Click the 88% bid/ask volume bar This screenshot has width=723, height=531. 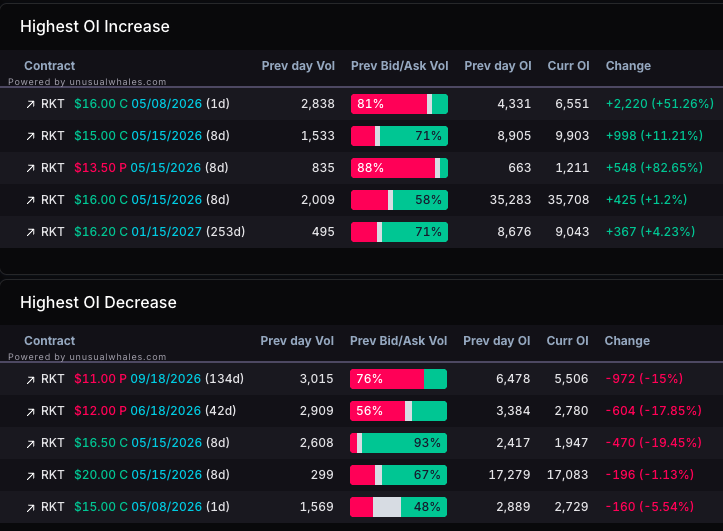pos(399,168)
